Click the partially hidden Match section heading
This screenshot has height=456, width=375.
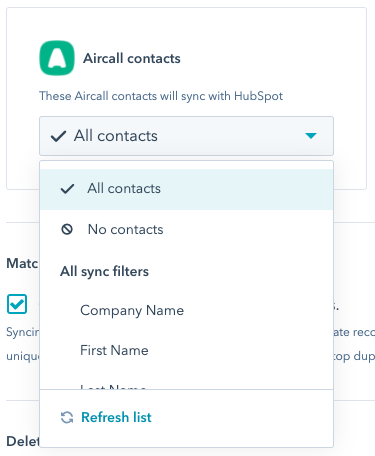pos(22,263)
